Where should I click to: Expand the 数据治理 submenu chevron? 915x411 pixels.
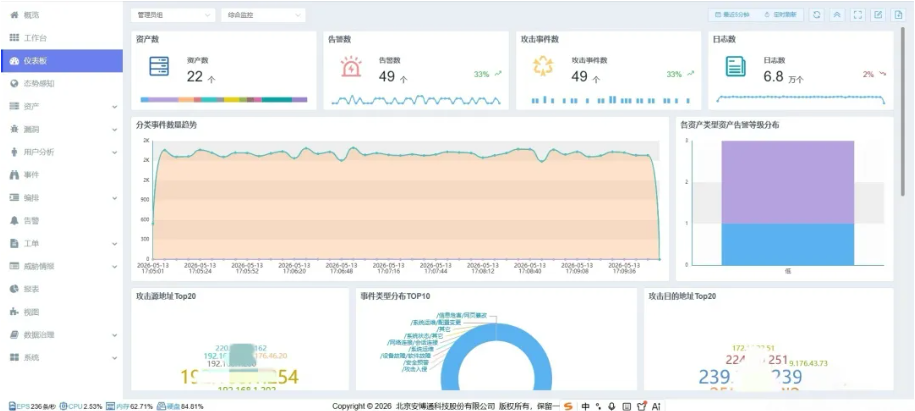pyautogui.click(x=114, y=336)
